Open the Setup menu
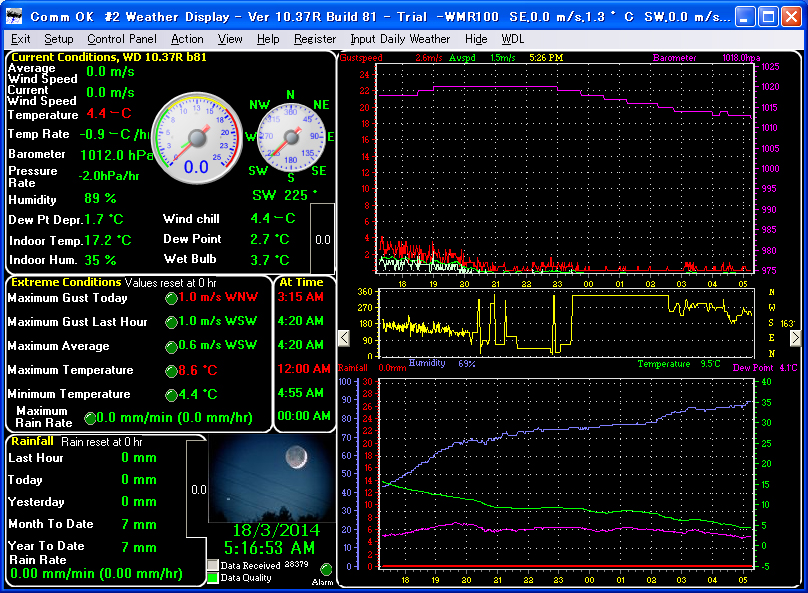Viewport: 808px width, 593px height. 59,39
